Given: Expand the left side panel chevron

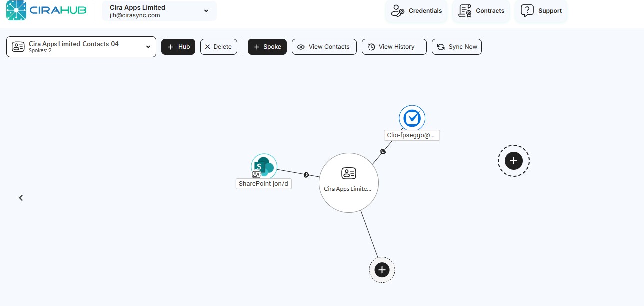Looking at the screenshot, I should (x=21, y=198).
